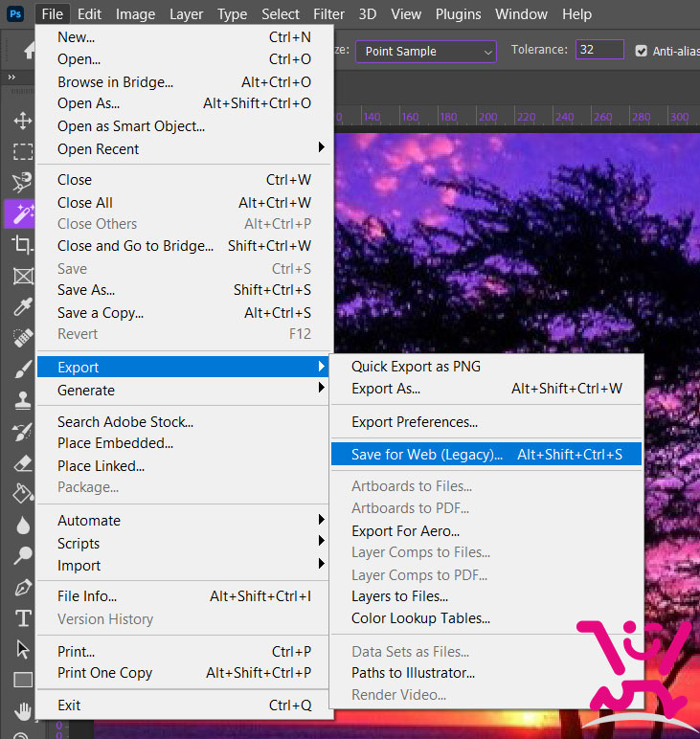Click the Tolerance value field
Image resolution: width=700 pixels, height=739 pixels.
599,50
